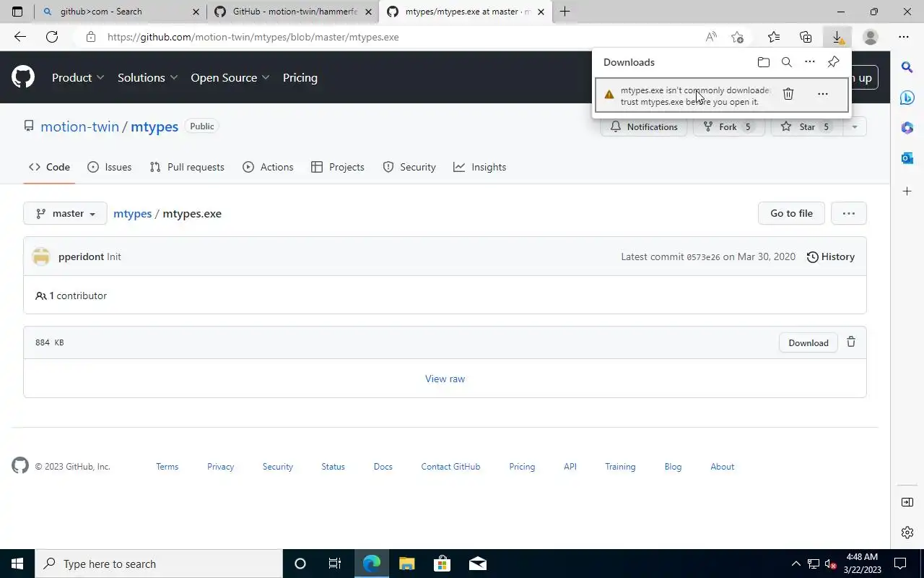Open the file actions ellipsis menu
Image resolution: width=924 pixels, height=578 pixels.
click(x=848, y=213)
